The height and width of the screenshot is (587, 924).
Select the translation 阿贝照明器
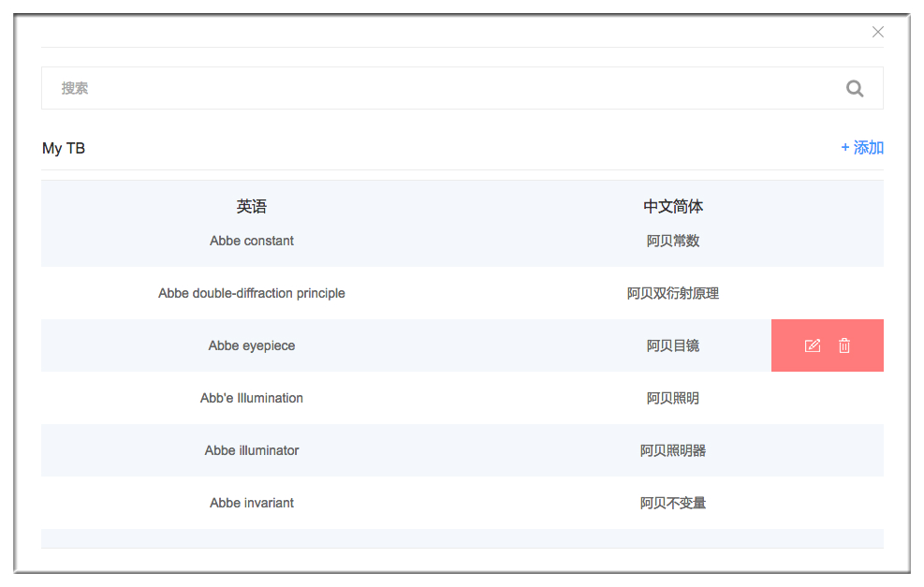point(673,450)
